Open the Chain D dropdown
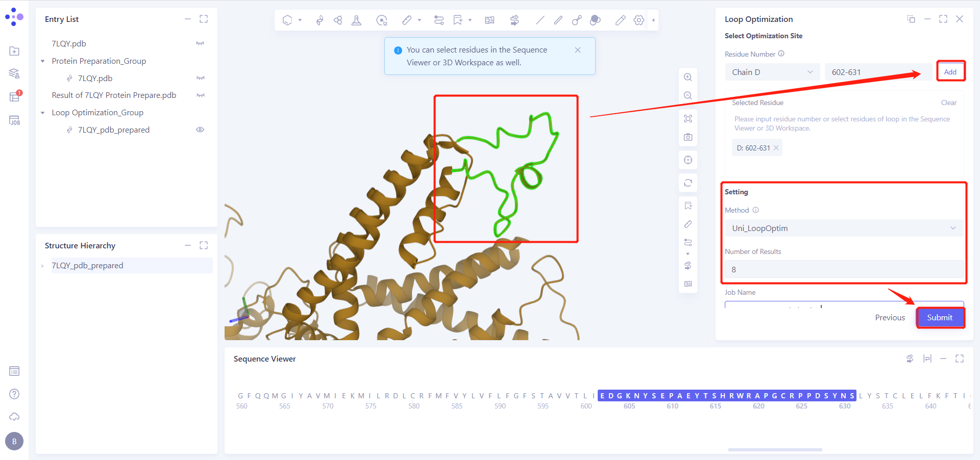This screenshot has width=980, height=460. 772,72
